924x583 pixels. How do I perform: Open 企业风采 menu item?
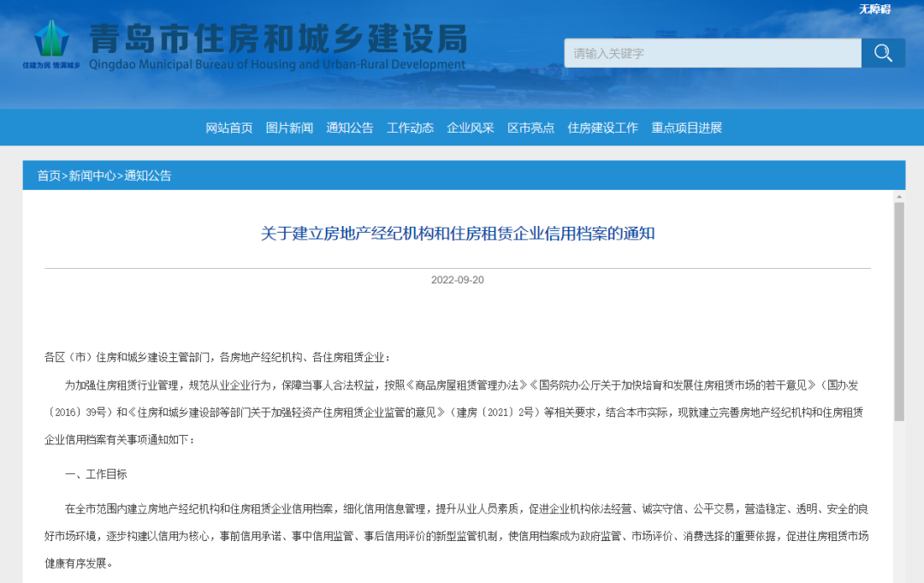click(471, 128)
